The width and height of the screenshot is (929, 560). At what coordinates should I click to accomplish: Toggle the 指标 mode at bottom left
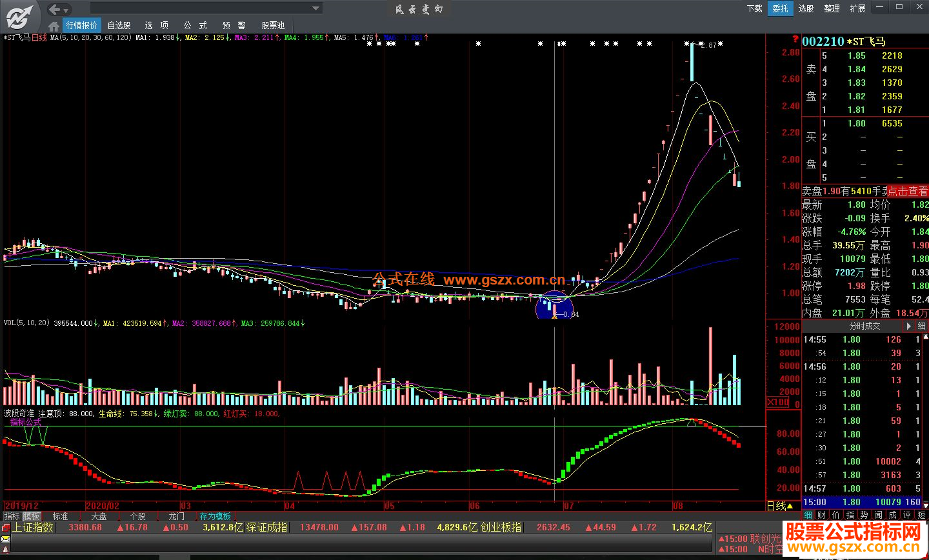pyautogui.click(x=12, y=516)
